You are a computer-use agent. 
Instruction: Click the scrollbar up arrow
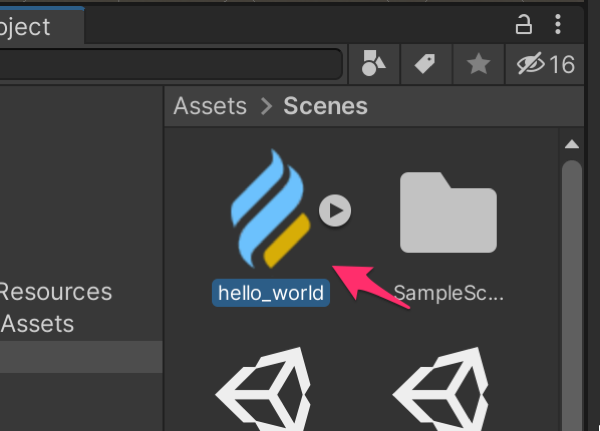pyautogui.click(x=572, y=145)
